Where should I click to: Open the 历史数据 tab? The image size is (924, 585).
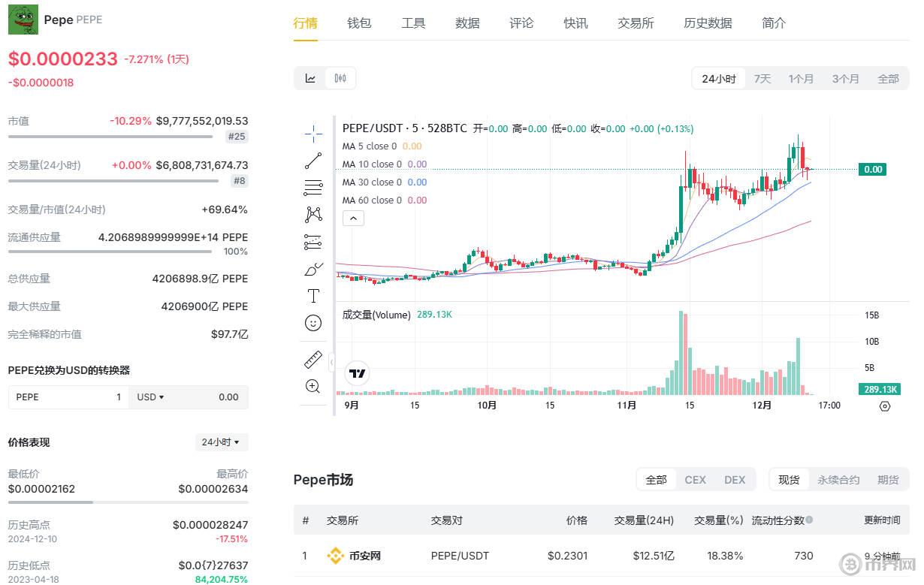(708, 23)
